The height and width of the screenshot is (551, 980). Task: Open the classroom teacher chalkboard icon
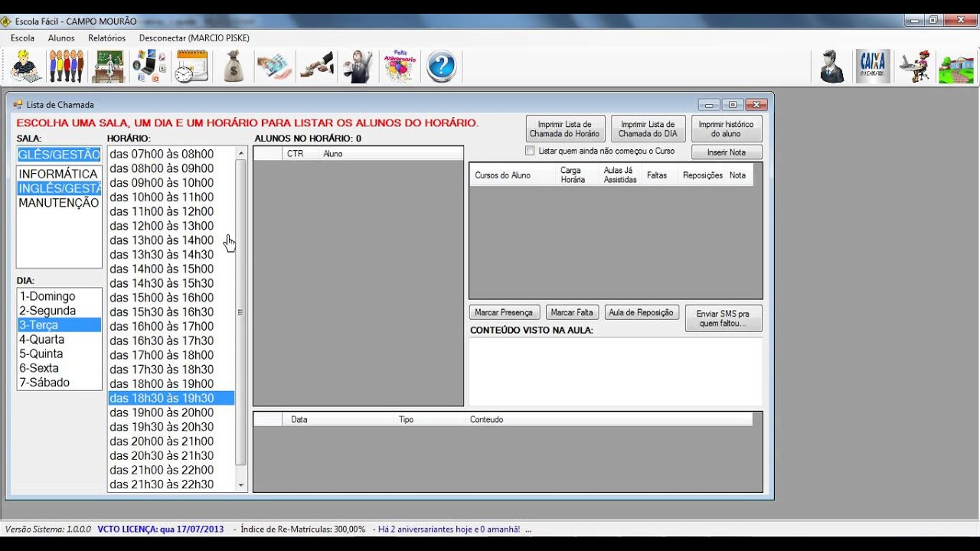108,67
